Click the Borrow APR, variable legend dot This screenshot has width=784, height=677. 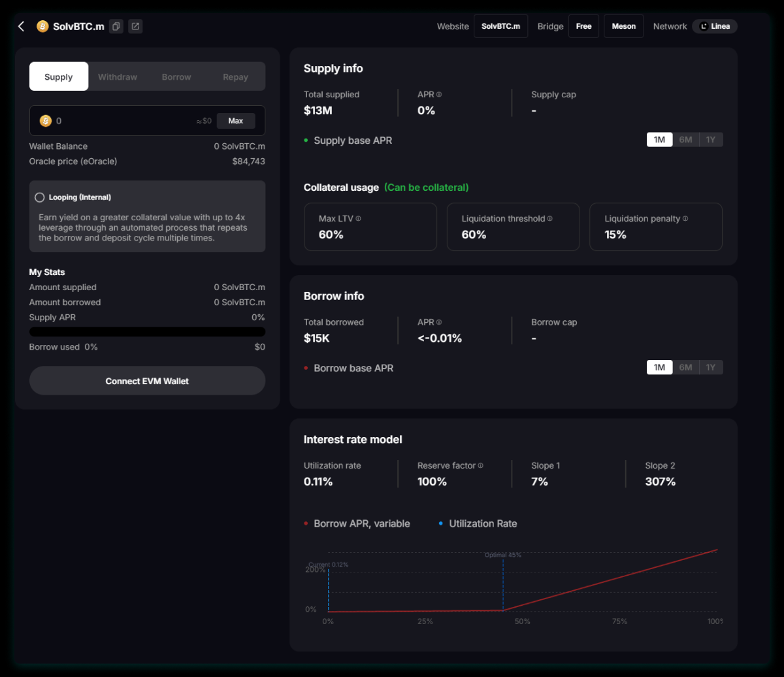pyautogui.click(x=306, y=523)
